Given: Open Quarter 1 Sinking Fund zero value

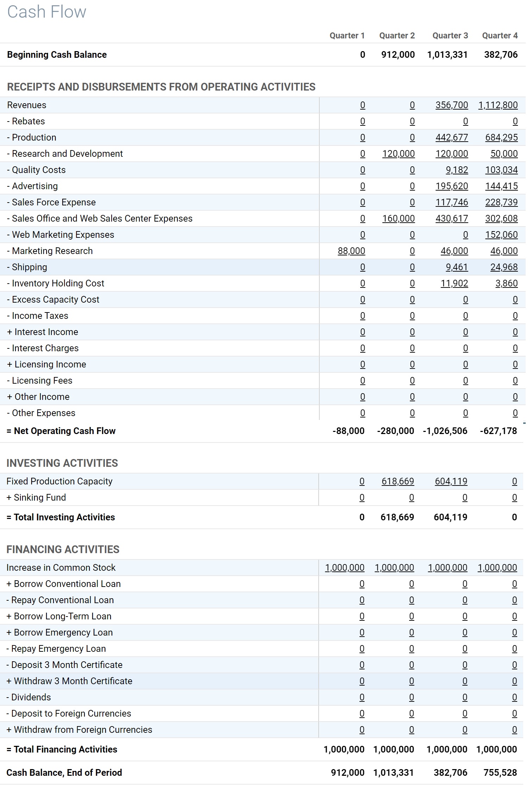Looking at the screenshot, I should click(362, 497).
